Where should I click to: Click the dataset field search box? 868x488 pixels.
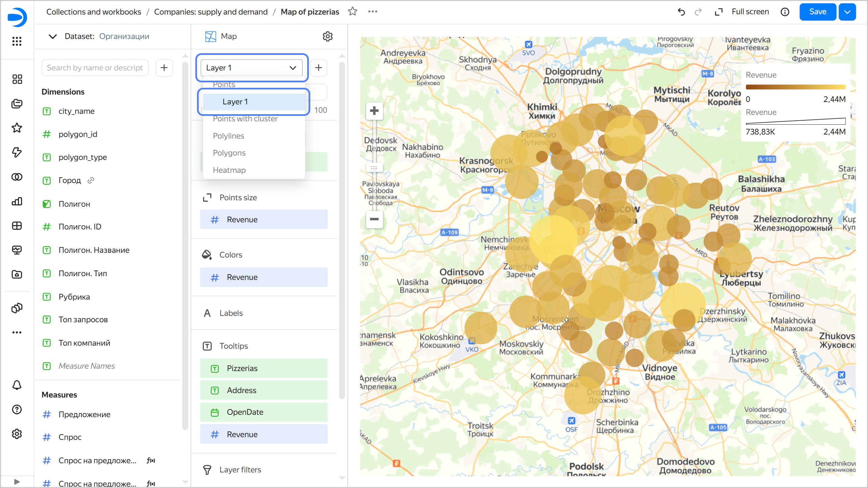click(95, 68)
